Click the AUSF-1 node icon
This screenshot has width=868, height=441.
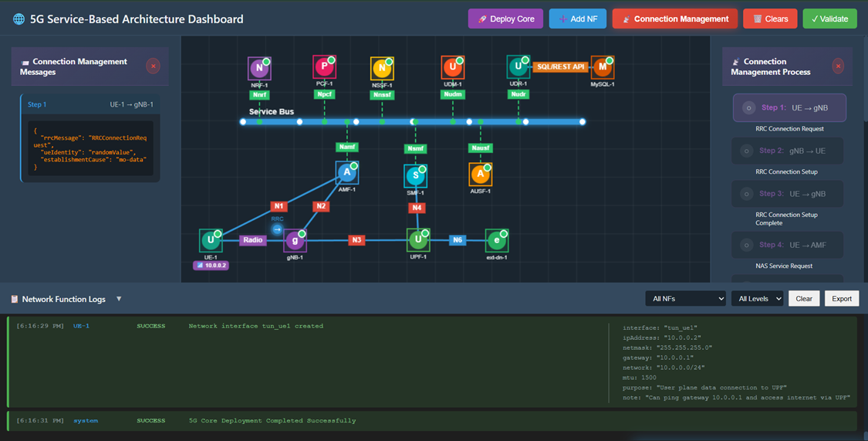tap(480, 175)
